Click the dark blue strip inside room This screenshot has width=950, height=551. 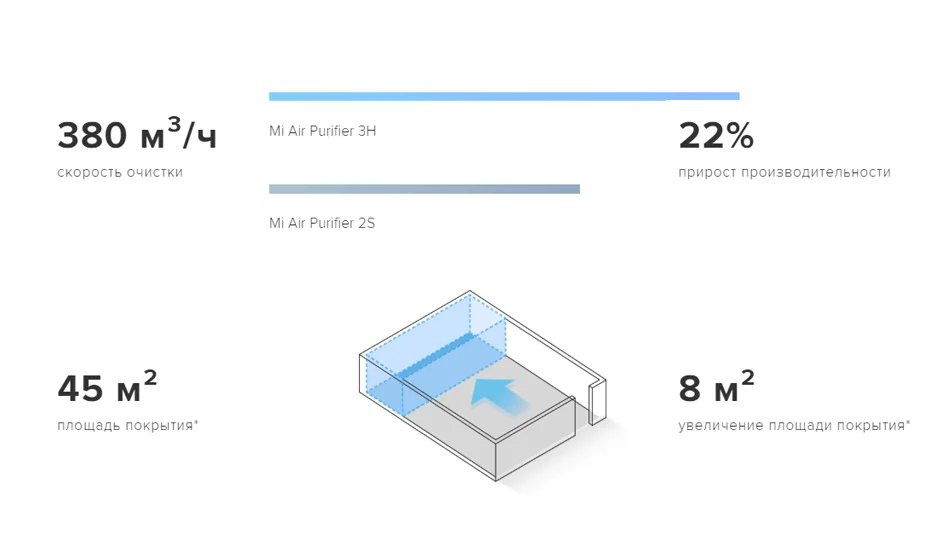436,357
